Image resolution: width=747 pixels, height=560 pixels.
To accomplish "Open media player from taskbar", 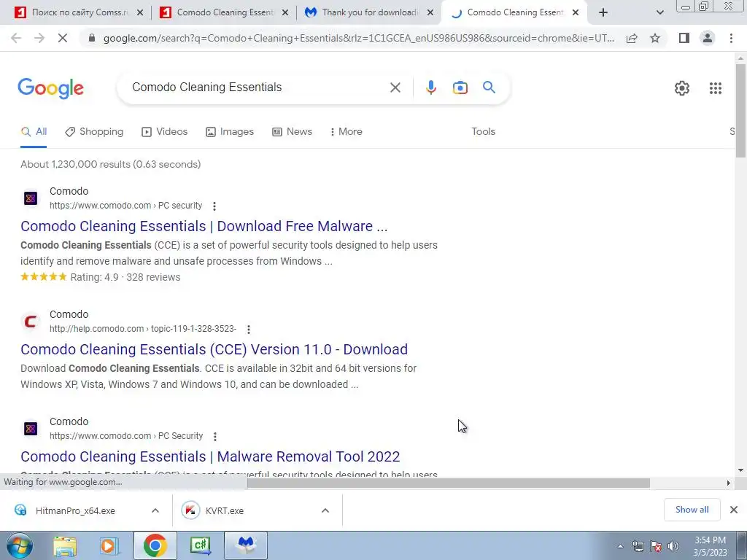I will click(109, 546).
